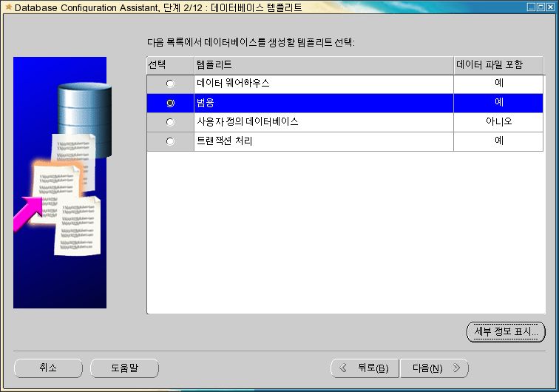
Task: Select the 범용 radio button
Action: coord(170,103)
